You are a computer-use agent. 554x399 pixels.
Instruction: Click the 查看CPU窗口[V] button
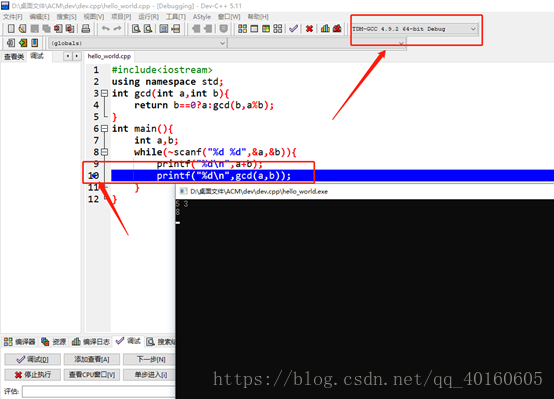point(92,375)
